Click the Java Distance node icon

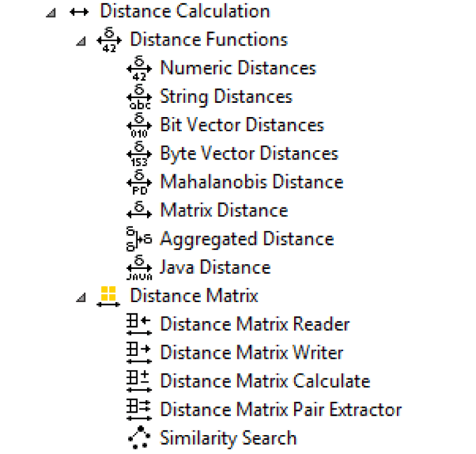coord(139,268)
